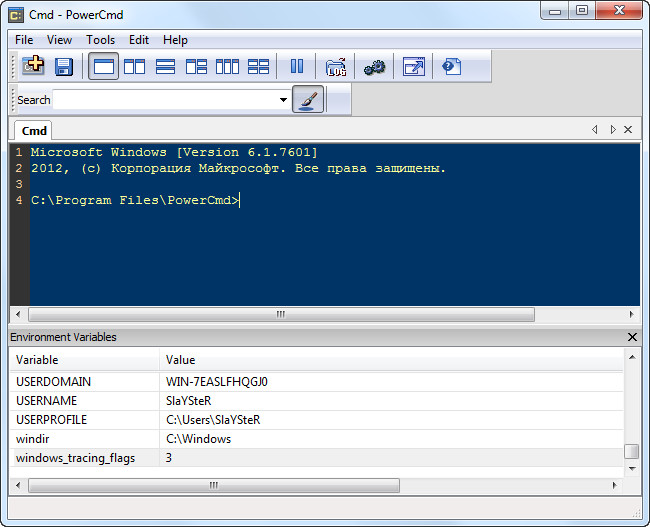Open settings with the gears icon
650x527 pixels.
point(374,67)
